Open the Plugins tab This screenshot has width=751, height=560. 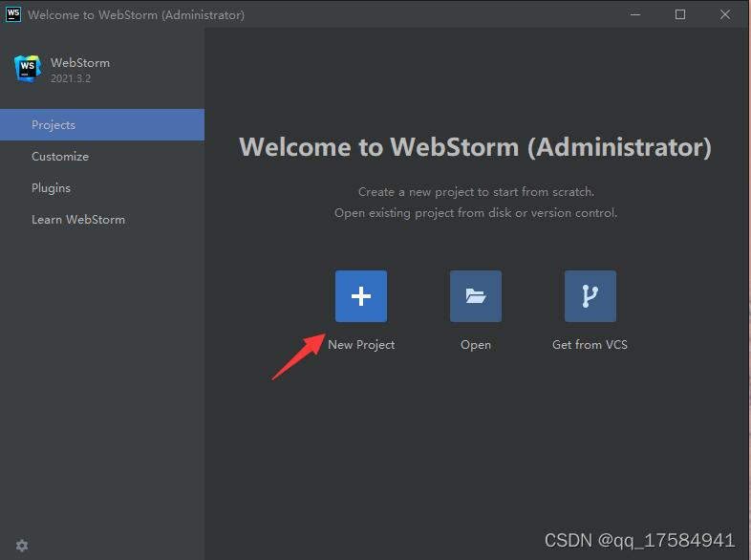pyautogui.click(x=102, y=188)
